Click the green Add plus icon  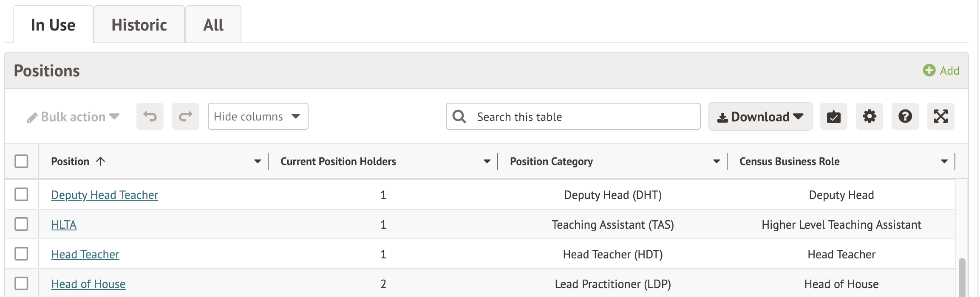click(x=929, y=70)
